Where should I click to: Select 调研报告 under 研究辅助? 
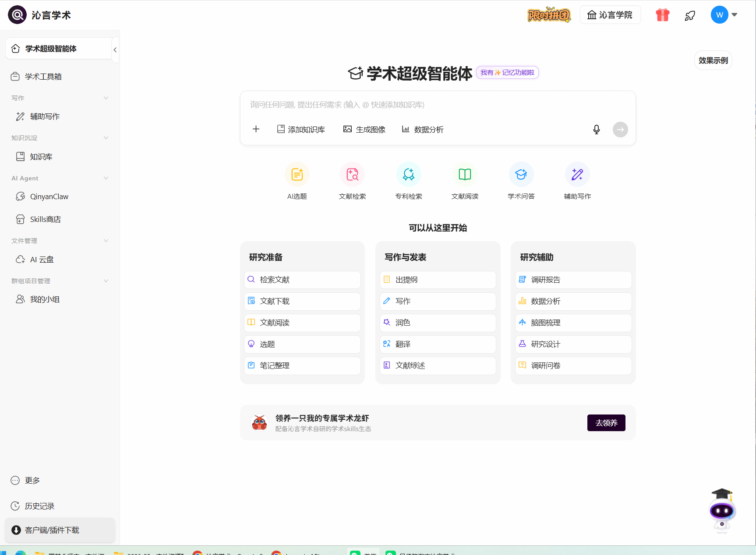[573, 280]
